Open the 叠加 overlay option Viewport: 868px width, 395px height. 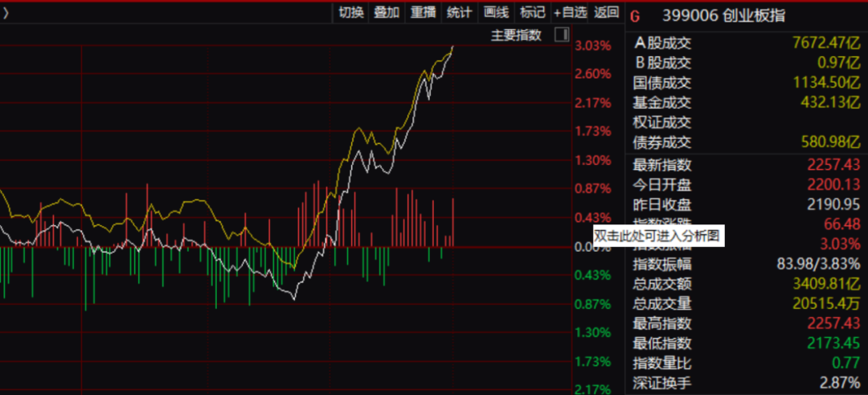(x=387, y=12)
